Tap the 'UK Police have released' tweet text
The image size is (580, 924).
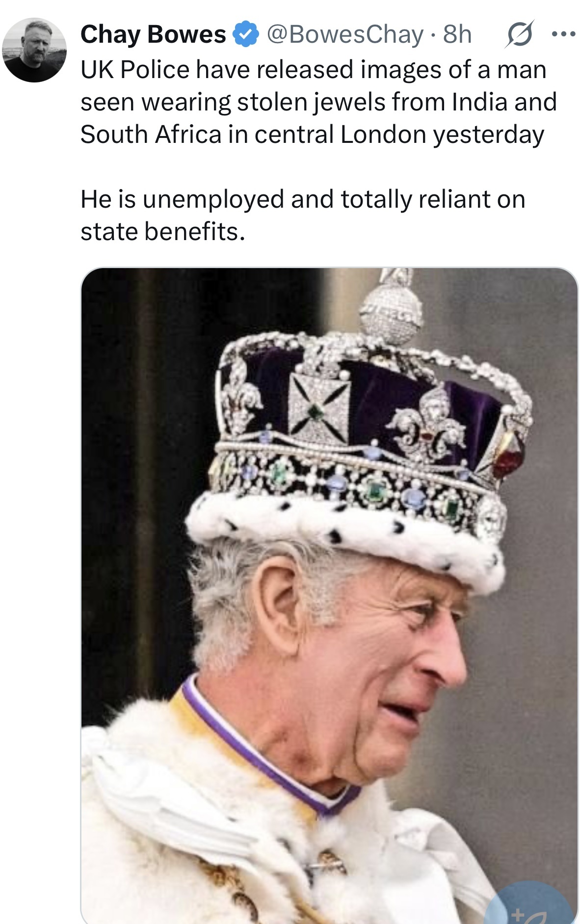coord(319,102)
